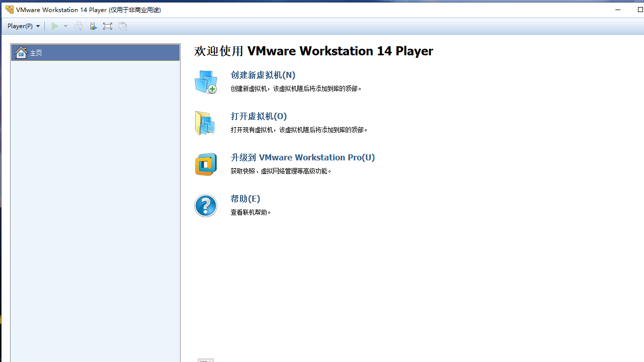The image size is (644, 362).
Task: Click the Unity mode toolbar icon
Action: click(x=123, y=26)
